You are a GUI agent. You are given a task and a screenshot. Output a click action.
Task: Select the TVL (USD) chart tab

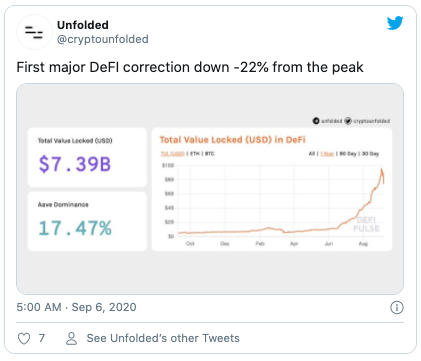[x=173, y=154]
